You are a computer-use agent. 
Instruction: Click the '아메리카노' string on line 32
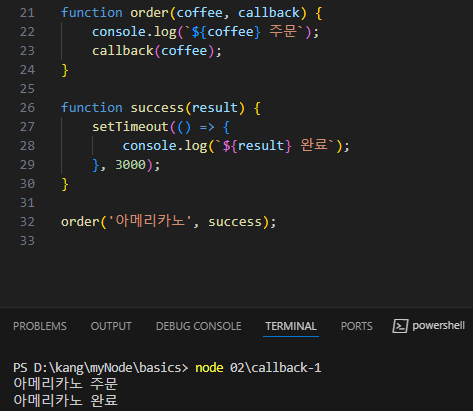[150, 221]
